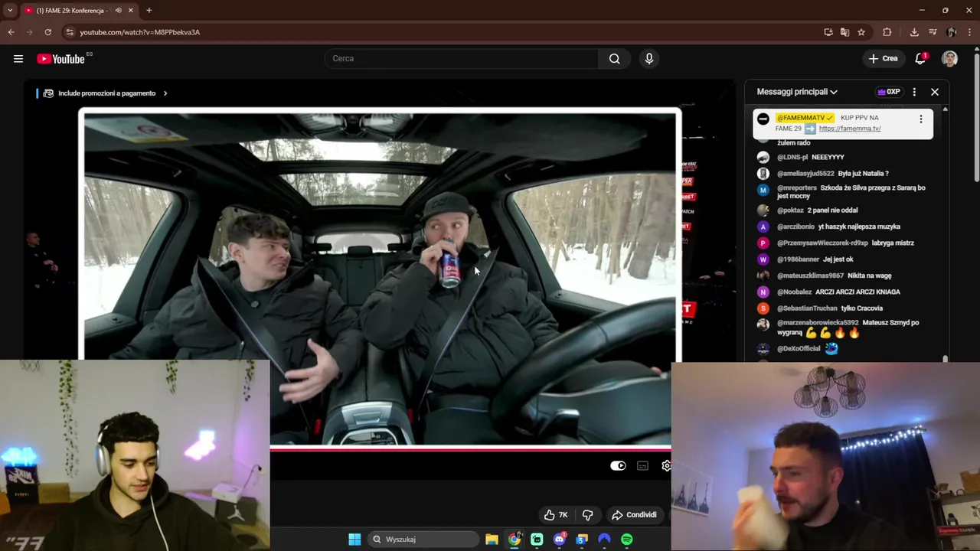Toggle subtitles on the video player
The width and height of the screenshot is (980, 551).
click(643, 465)
